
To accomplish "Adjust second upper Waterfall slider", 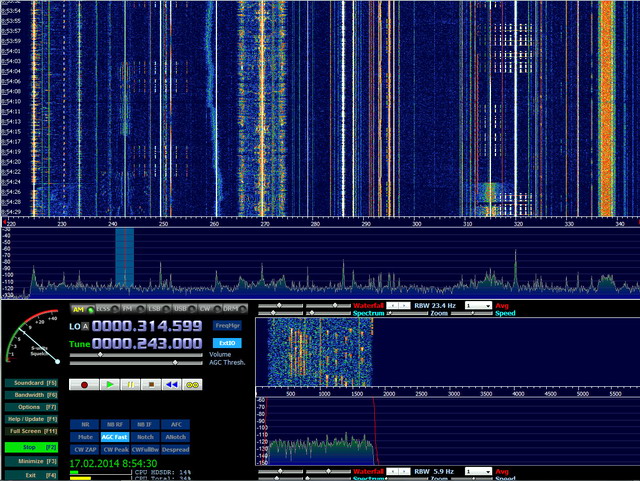I will click(x=329, y=305).
